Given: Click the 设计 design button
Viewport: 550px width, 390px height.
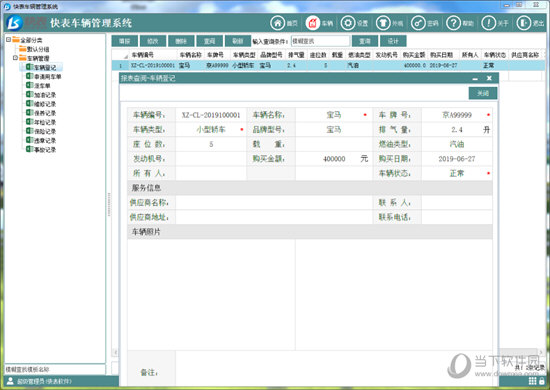Looking at the screenshot, I should (x=393, y=41).
